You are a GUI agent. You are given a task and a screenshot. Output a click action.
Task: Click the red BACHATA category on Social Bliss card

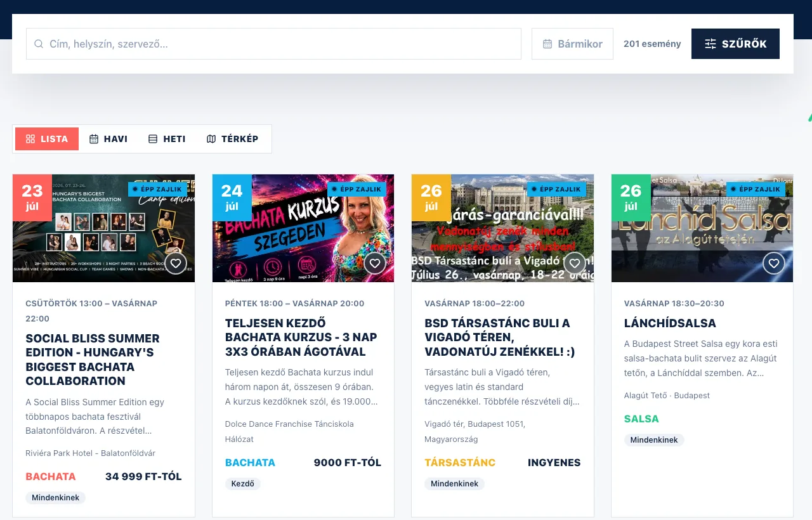[51, 477]
